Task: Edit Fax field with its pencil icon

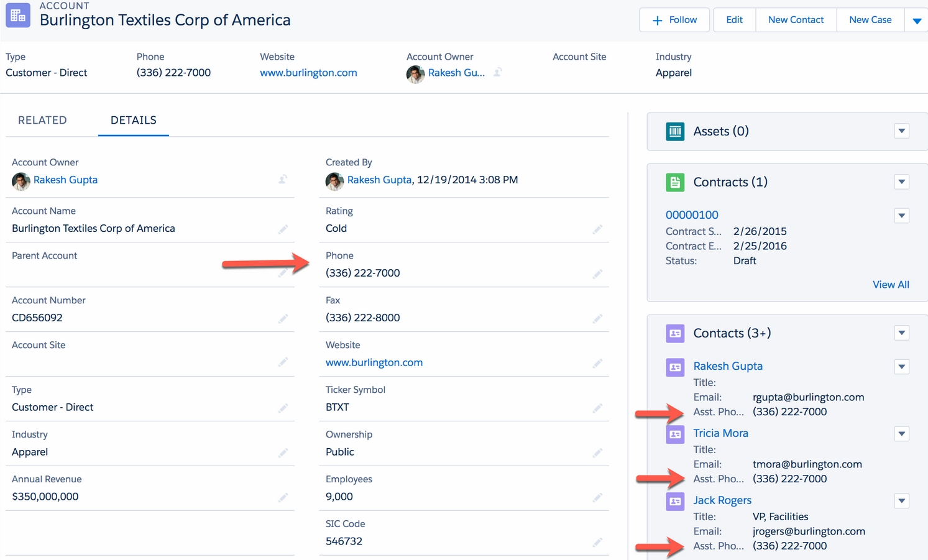Action: 597,319
